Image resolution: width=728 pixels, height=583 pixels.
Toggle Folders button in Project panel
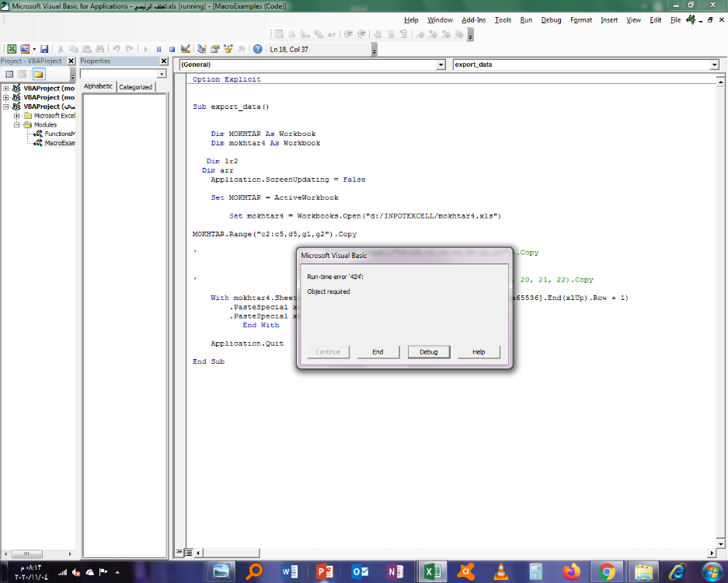39,74
